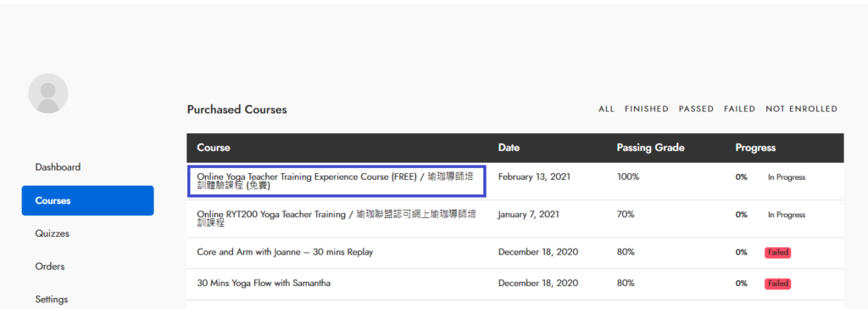This screenshot has width=868, height=309.
Task: Show ALL purchased courses filter
Action: pos(606,109)
